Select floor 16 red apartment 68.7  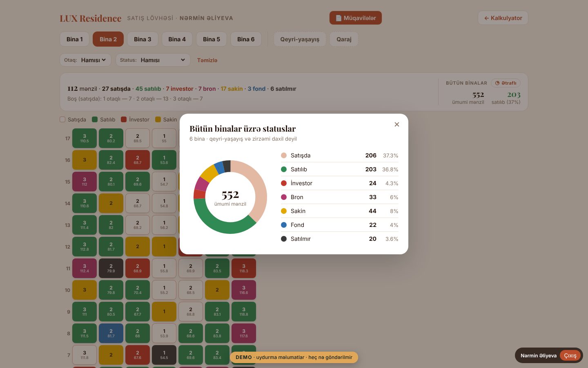pos(138,160)
